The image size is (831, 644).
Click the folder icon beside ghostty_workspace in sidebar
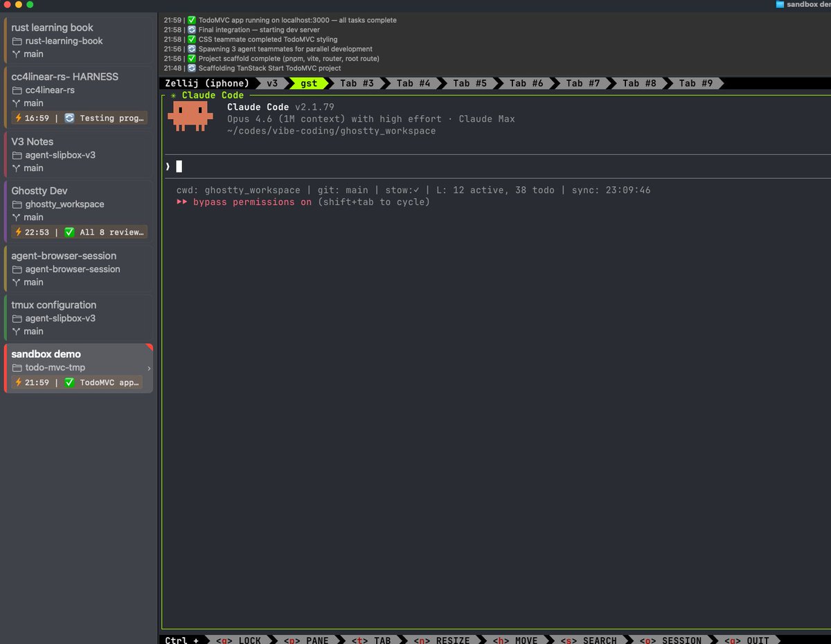click(x=17, y=204)
